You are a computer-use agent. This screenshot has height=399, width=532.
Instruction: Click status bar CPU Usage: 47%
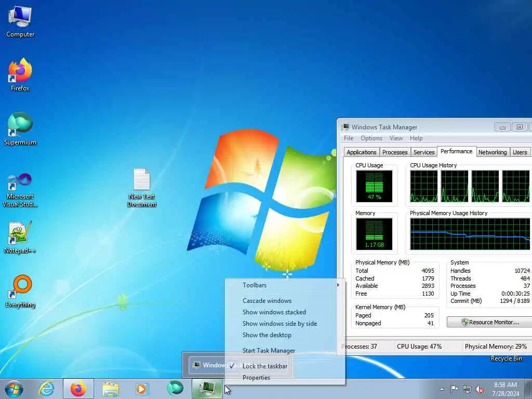click(x=419, y=347)
